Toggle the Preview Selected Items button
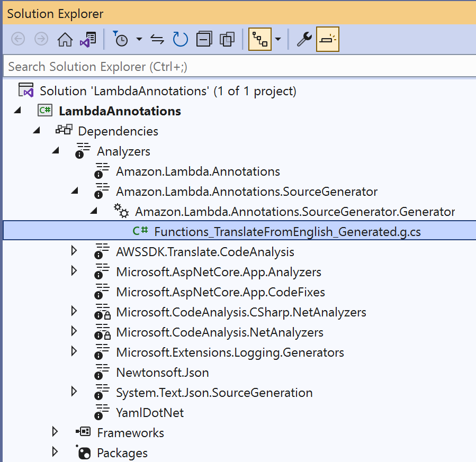This screenshot has width=476, height=462. [327, 39]
